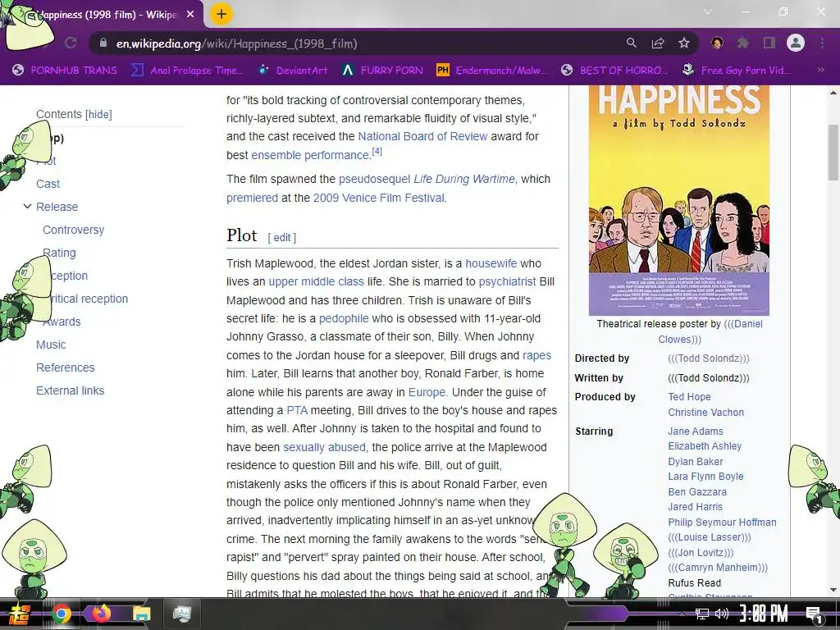The width and height of the screenshot is (840, 630).
Task: Open the premiered link
Action: (252, 198)
